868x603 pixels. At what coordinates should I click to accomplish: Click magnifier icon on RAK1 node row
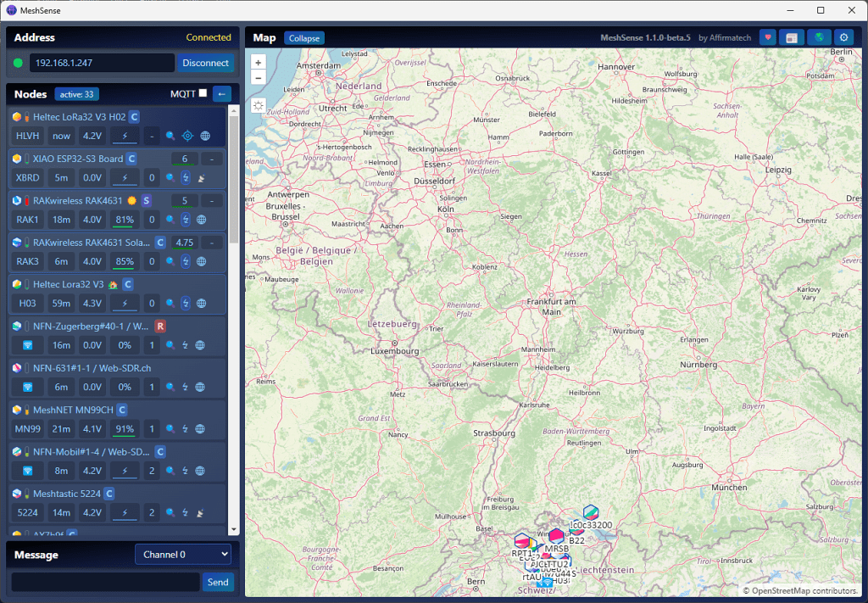pos(170,220)
